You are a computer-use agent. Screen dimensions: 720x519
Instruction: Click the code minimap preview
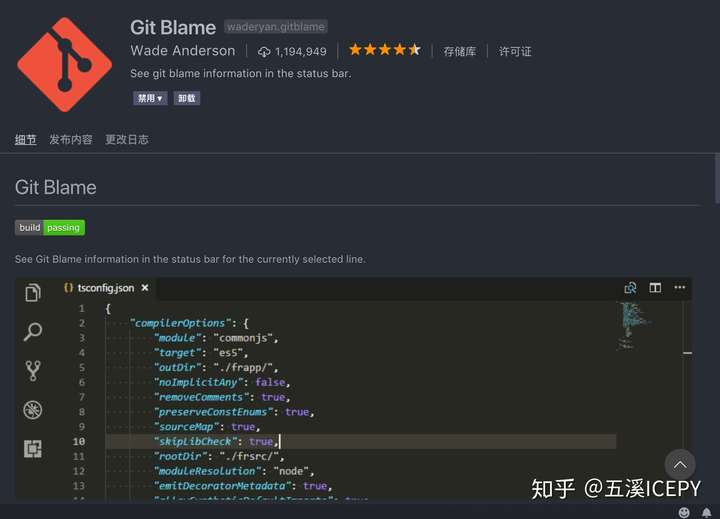(634, 326)
